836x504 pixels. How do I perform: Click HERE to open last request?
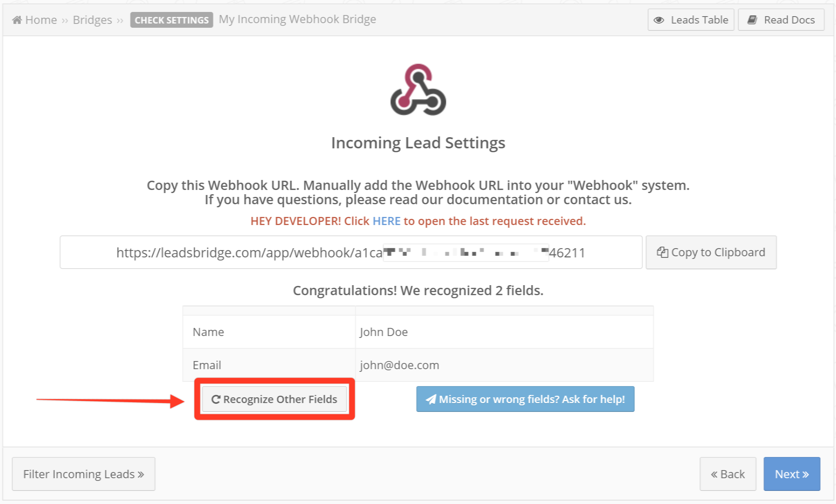coord(386,221)
